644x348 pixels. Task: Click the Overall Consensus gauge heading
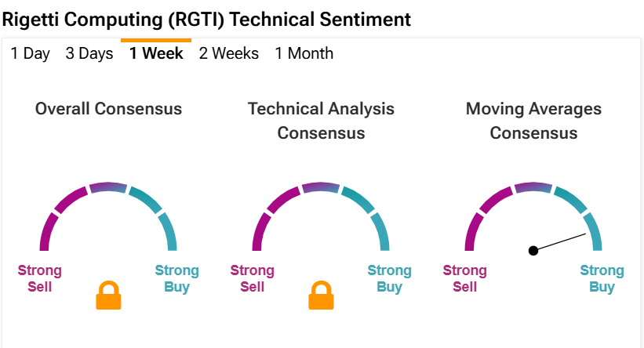108,109
